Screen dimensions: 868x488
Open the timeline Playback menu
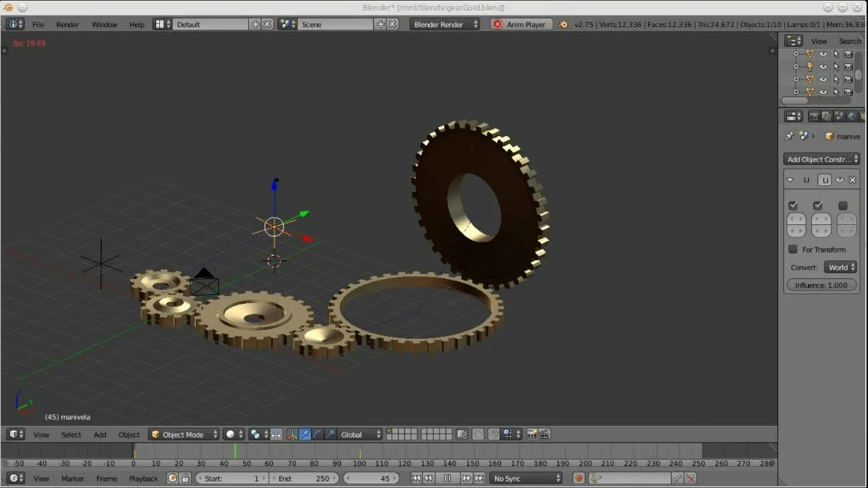tap(143, 479)
